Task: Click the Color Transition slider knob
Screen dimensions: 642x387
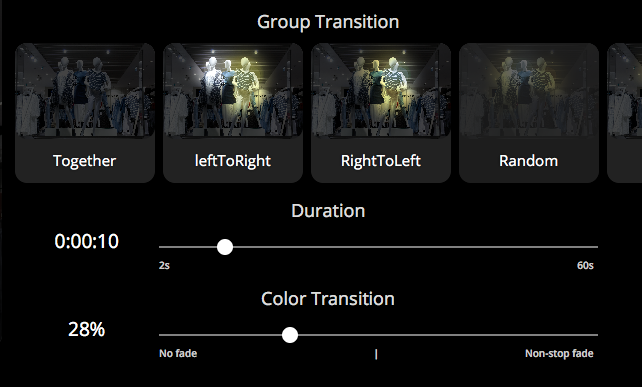Action: (290, 335)
